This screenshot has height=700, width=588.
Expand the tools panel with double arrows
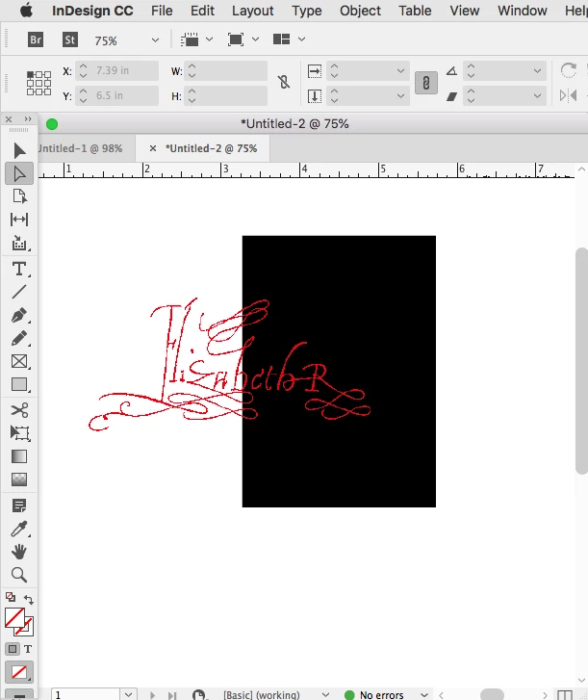pos(28,119)
